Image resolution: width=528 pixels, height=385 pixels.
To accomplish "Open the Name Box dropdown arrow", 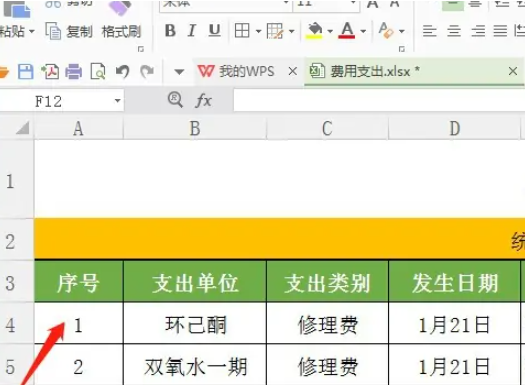I will (118, 101).
